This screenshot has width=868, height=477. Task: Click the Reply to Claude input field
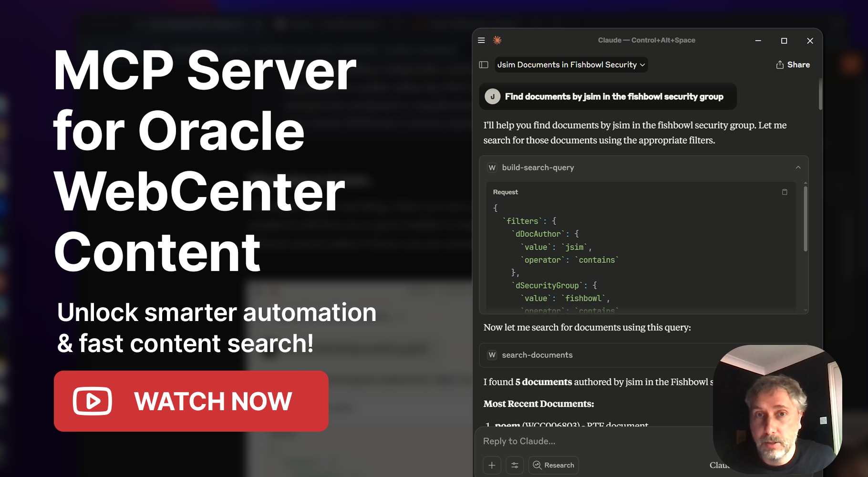(x=572, y=441)
